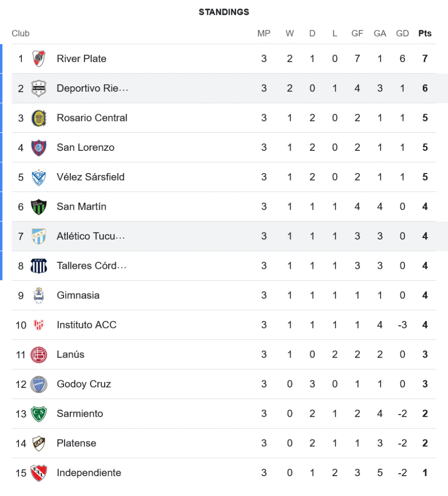Click the Sarmiento green crest icon

point(38,414)
